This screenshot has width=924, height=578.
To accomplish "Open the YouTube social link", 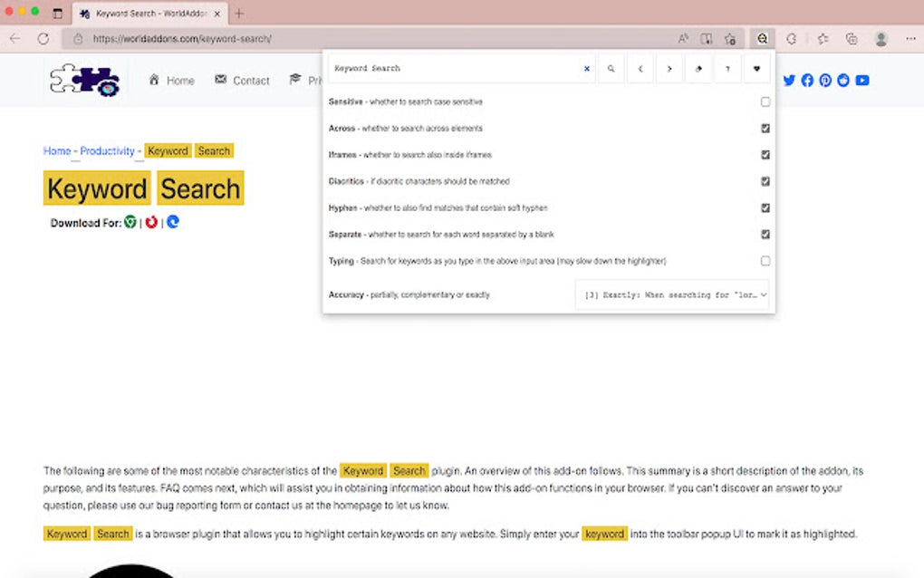I will pyautogui.click(x=862, y=80).
